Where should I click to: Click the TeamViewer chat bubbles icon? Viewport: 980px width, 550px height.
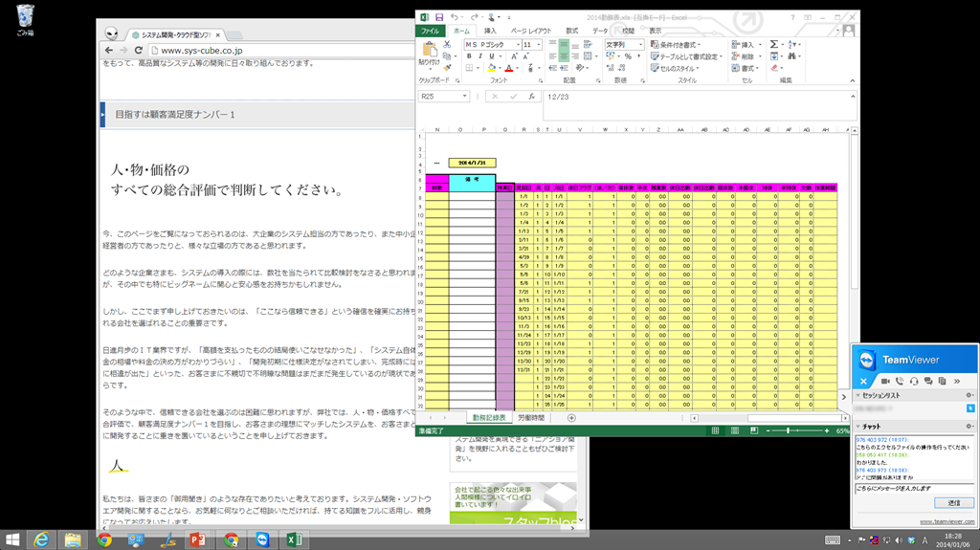[x=928, y=382]
